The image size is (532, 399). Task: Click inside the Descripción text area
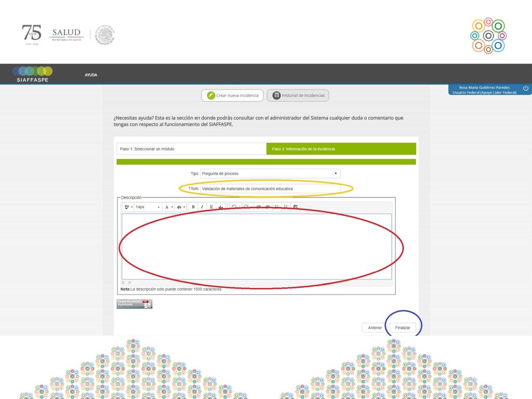(257, 247)
